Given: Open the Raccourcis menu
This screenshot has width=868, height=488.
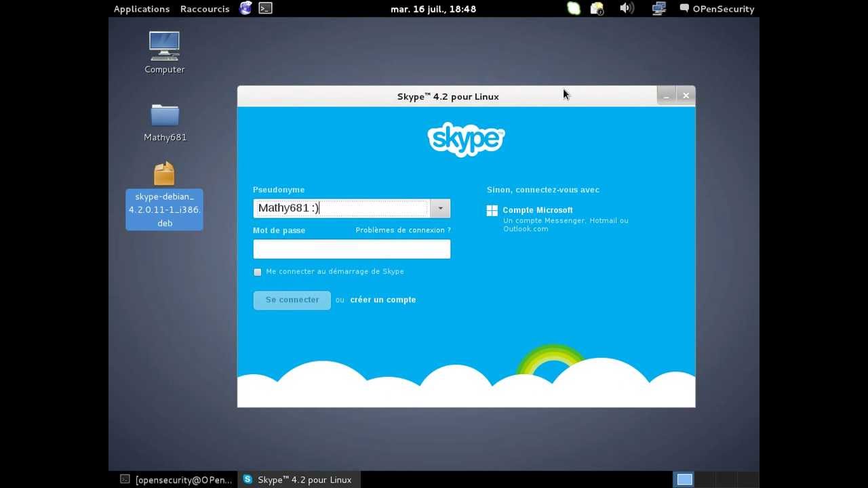Looking at the screenshot, I should 205,9.
